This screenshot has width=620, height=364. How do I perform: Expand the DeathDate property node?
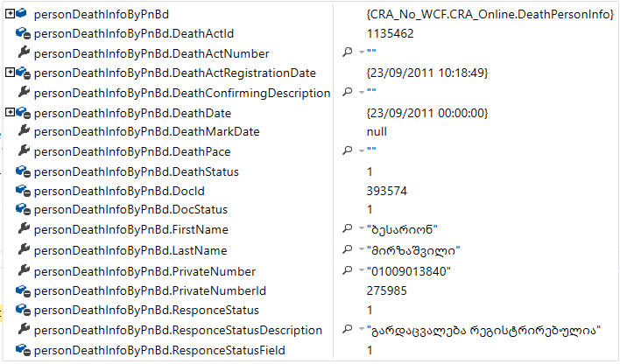(x=9, y=113)
